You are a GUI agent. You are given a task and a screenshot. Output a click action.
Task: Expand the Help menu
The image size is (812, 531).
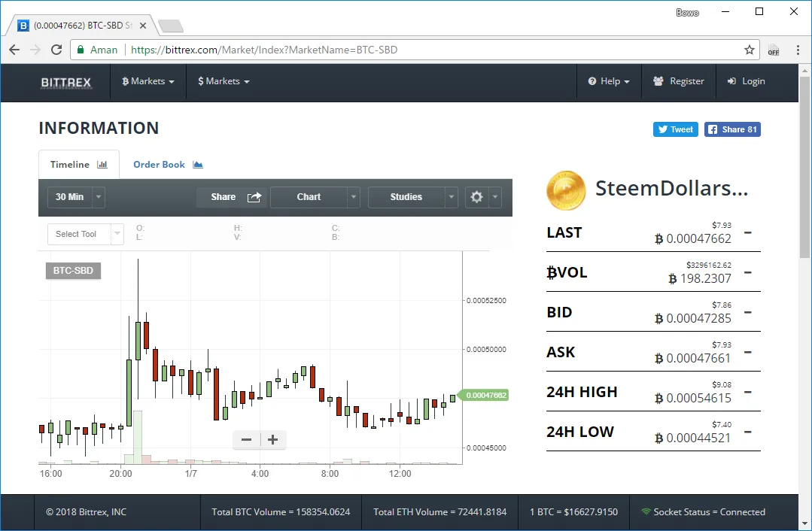tap(609, 81)
